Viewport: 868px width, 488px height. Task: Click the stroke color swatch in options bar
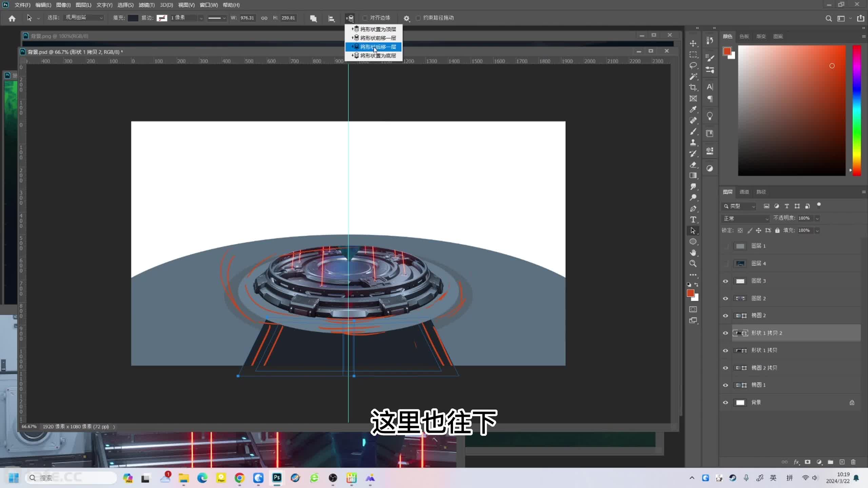pyautogui.click(x=162, y=18)
